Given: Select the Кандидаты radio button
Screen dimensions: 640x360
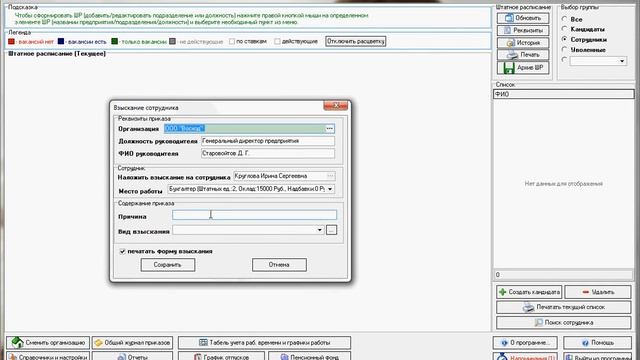Looking at the screenshot, I should [564, 29].
